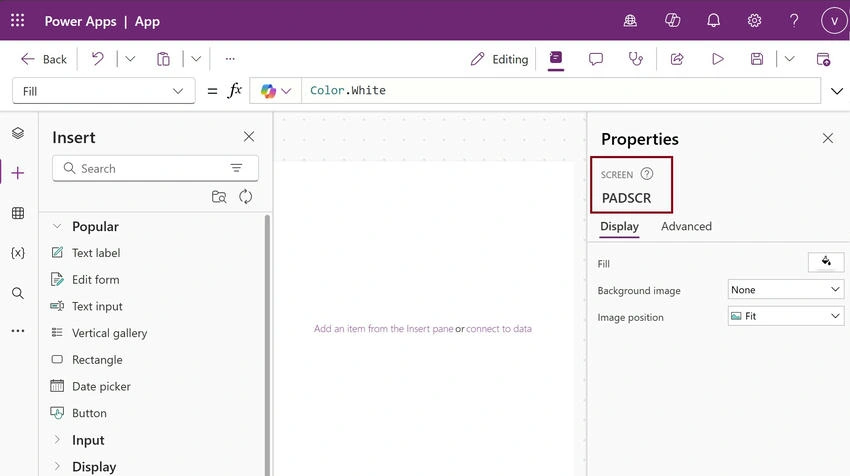Go back with the Back button

point(43,59)
